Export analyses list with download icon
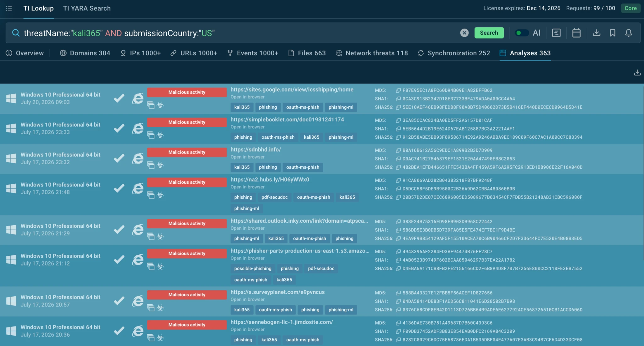 tap(637, 72)
